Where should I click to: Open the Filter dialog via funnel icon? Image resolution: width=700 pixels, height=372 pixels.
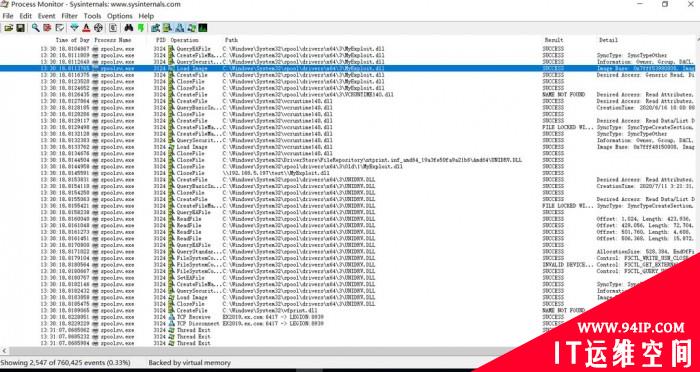[x=75, y=28]
